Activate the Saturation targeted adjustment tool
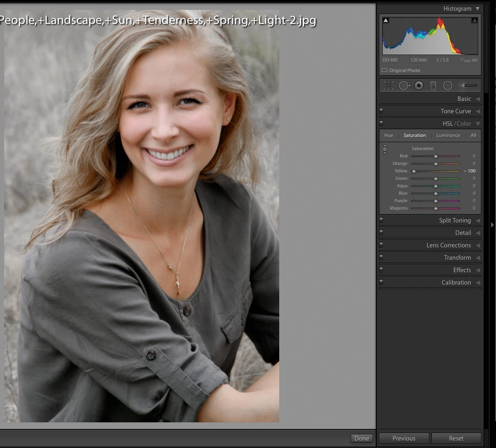 point(385,149)
